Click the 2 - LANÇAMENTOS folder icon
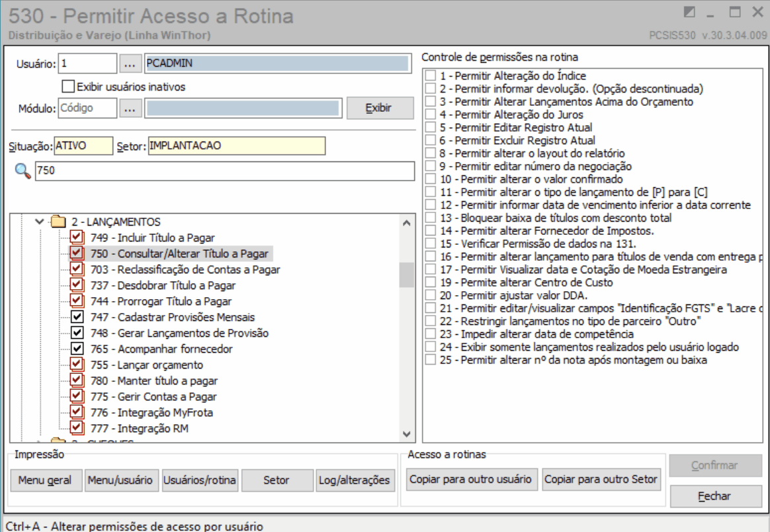770x532 pixels. point(58,222)
